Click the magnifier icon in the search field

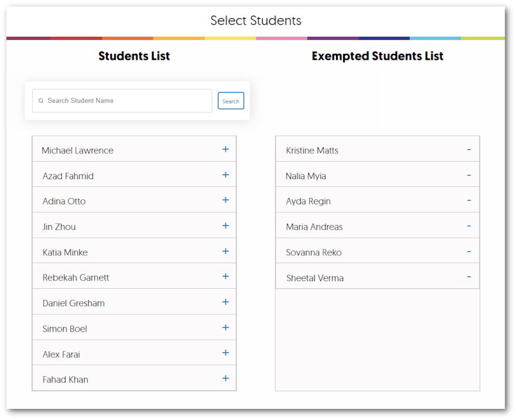[40, 101]
